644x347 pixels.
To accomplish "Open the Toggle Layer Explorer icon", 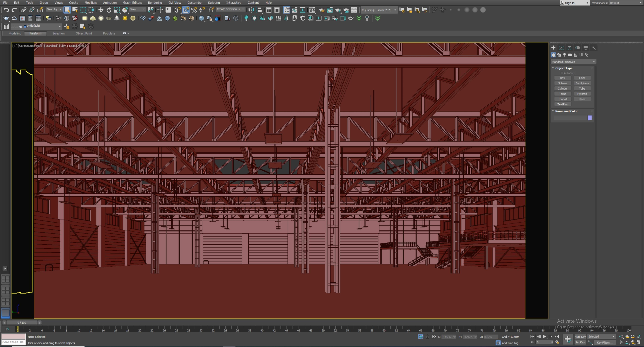I will [277, 10].
